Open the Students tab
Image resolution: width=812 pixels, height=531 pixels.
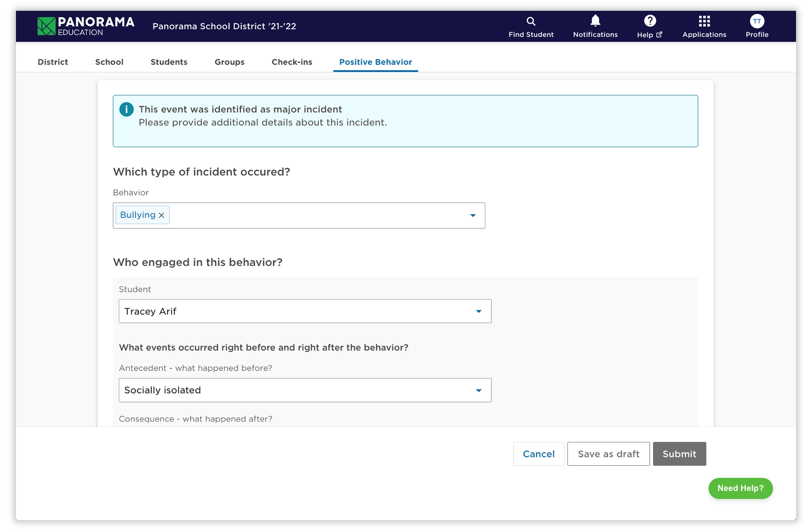(x=169, y=62)
